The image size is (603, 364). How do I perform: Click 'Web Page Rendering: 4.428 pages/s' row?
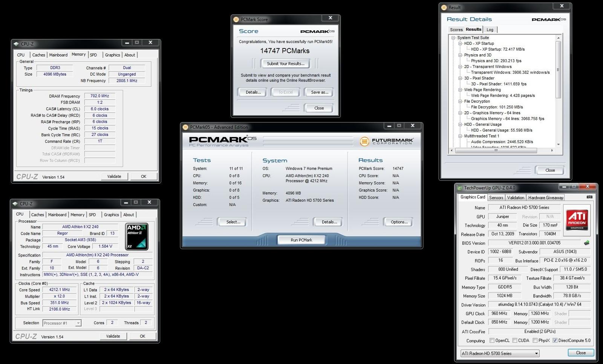503,96
